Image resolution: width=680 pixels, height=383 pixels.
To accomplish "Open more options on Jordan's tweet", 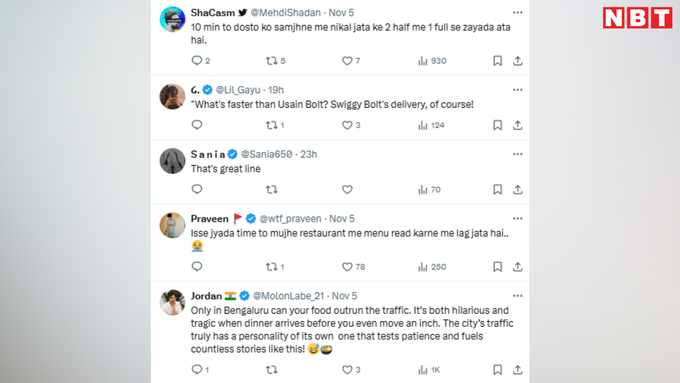I will [x=517, y=296].
